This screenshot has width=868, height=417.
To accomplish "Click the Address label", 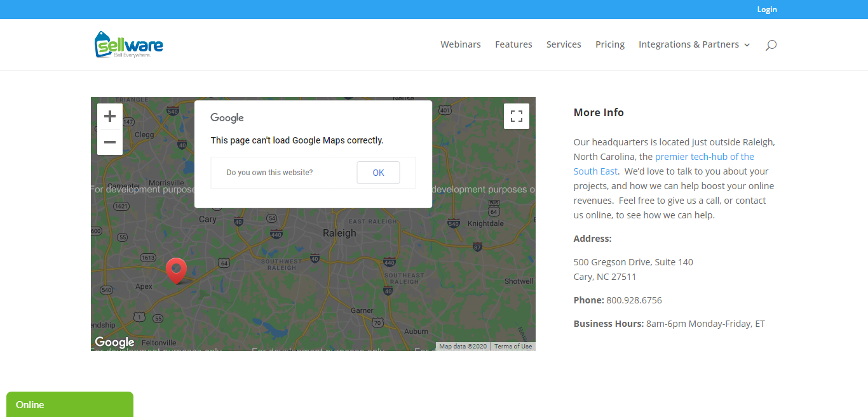I will click(x=592, y=239).
